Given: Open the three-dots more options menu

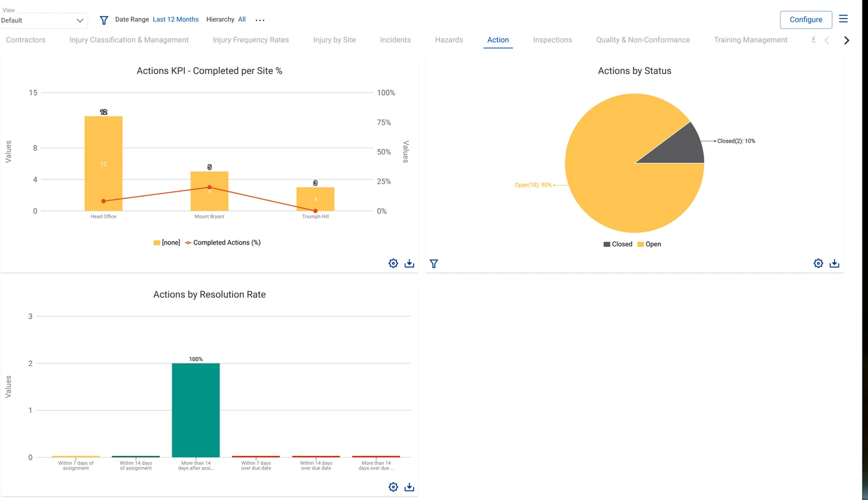Looking at the screenshot, I should 260,20.
